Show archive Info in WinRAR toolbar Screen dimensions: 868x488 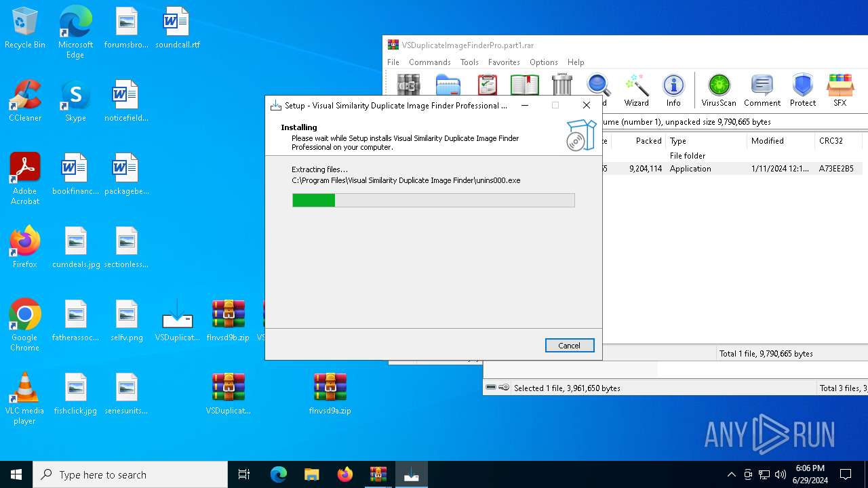tap(673, 90)
